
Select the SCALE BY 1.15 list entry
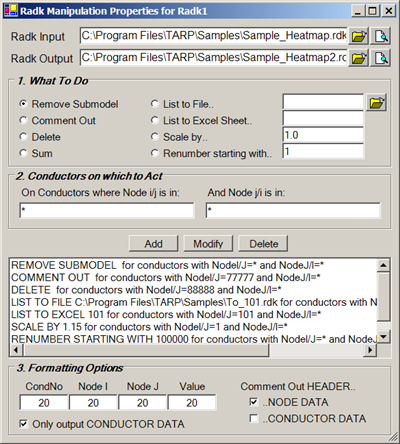pos(149,327)
